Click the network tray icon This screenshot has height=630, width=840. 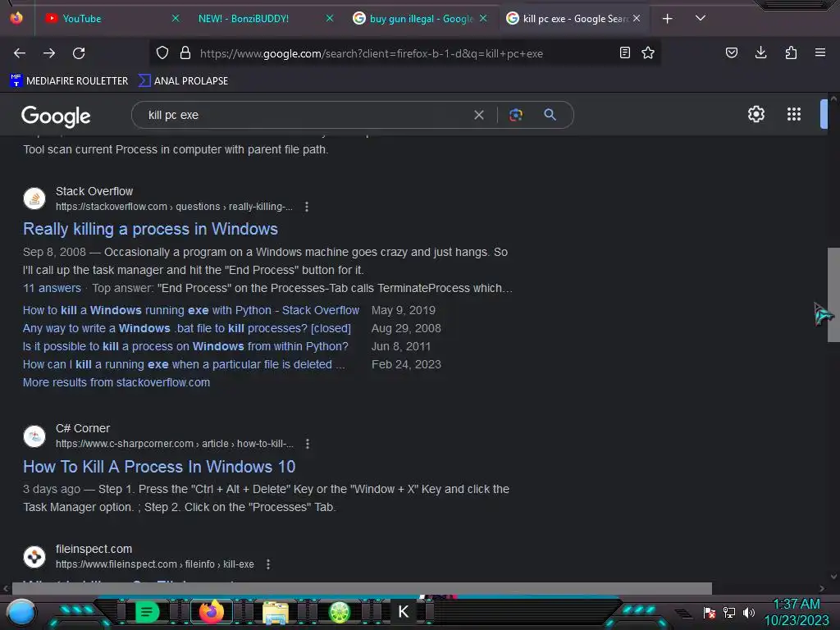pos(729,612)
